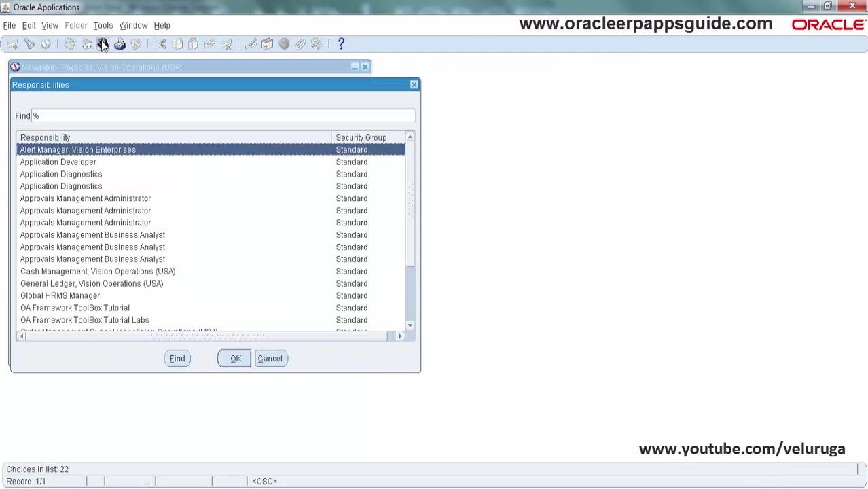Image resolution: width=868 pixels, height=489 pixels.
Task: Open the Tools menu
Action: pyautogui.click(x=103, y=26)
